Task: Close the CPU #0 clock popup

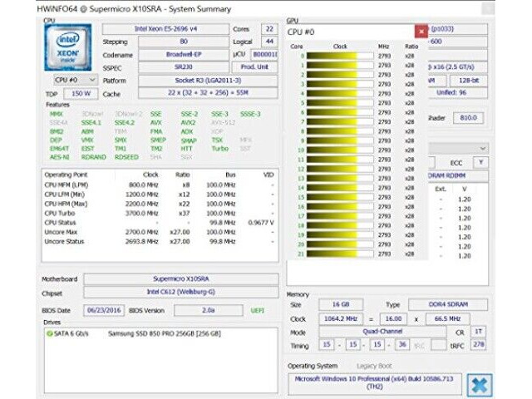Action: (421, 32)
